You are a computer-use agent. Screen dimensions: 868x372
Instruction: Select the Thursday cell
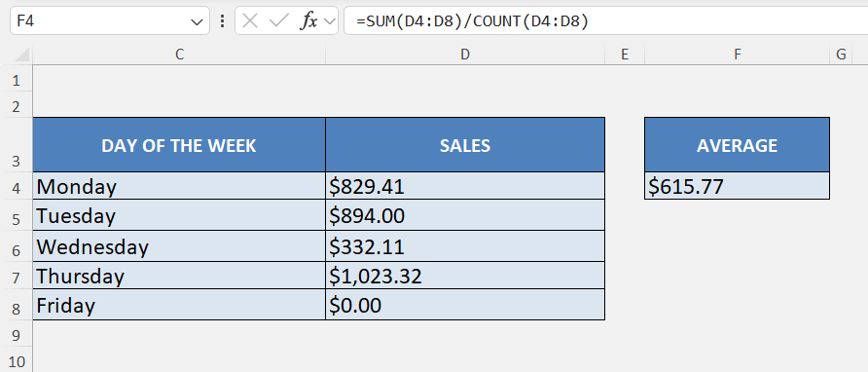(179, 276)
